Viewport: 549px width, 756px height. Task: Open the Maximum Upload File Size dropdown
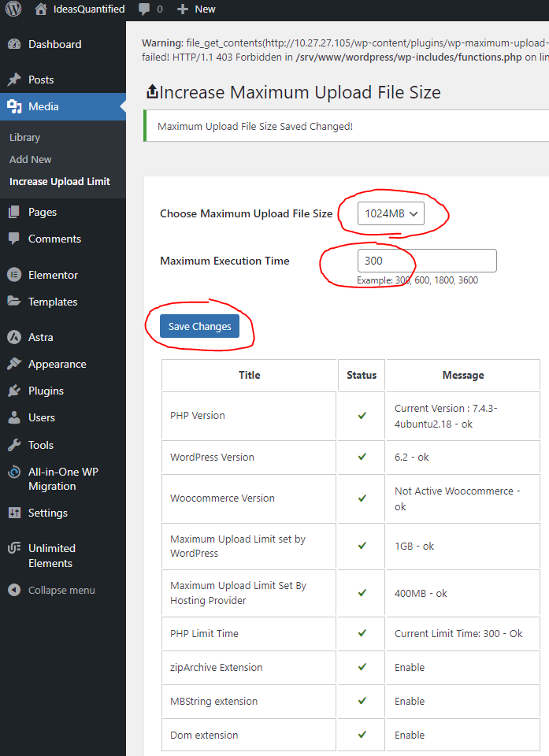point(391,213)
